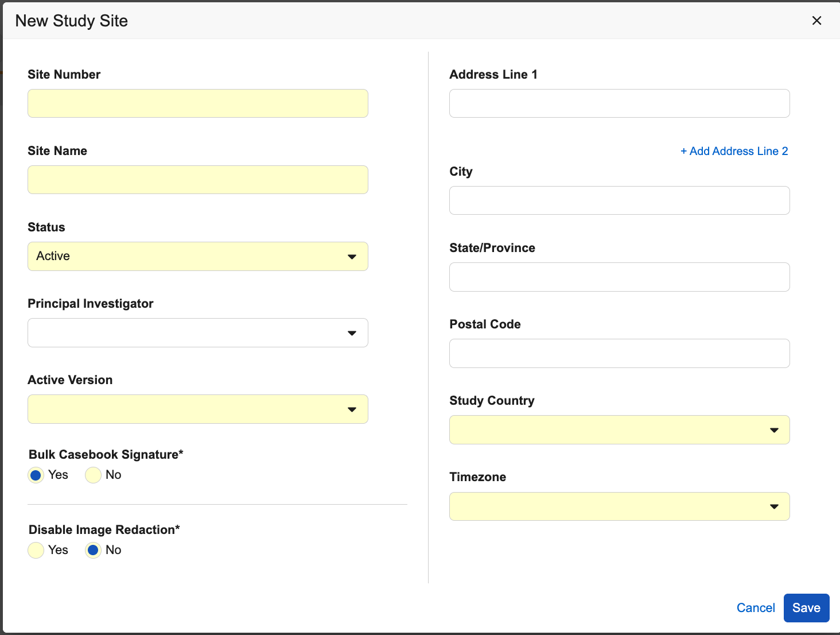Click the Postal Code field

[619, 353]
